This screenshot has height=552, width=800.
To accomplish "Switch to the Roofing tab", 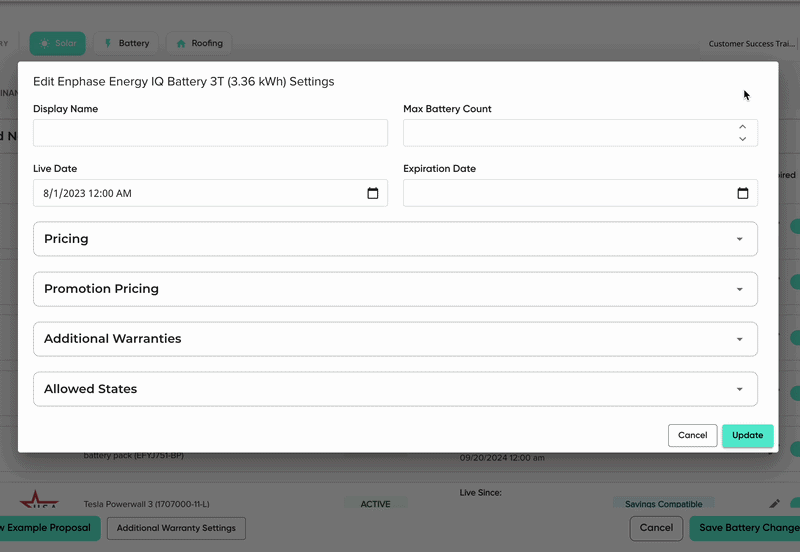I will [x=199, y=43].
